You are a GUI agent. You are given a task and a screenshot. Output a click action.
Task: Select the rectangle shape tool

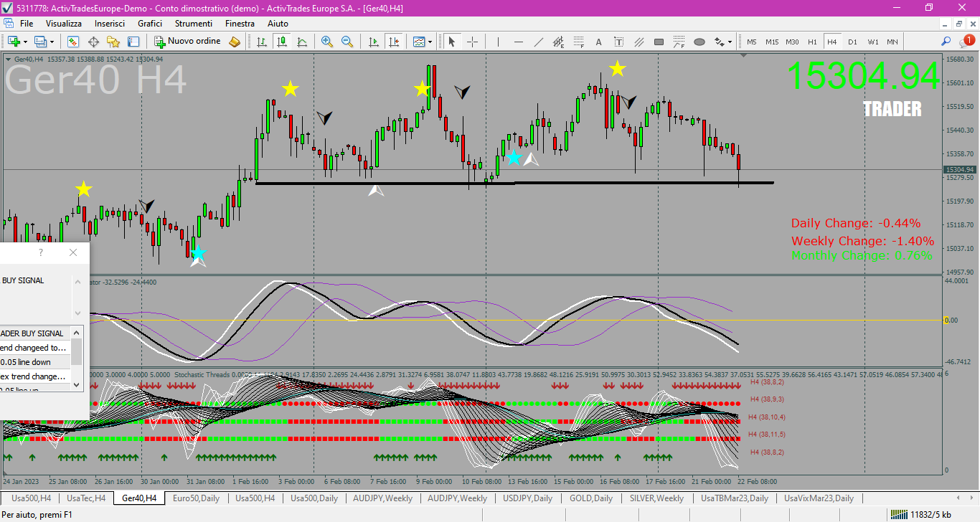click(659, 42)
